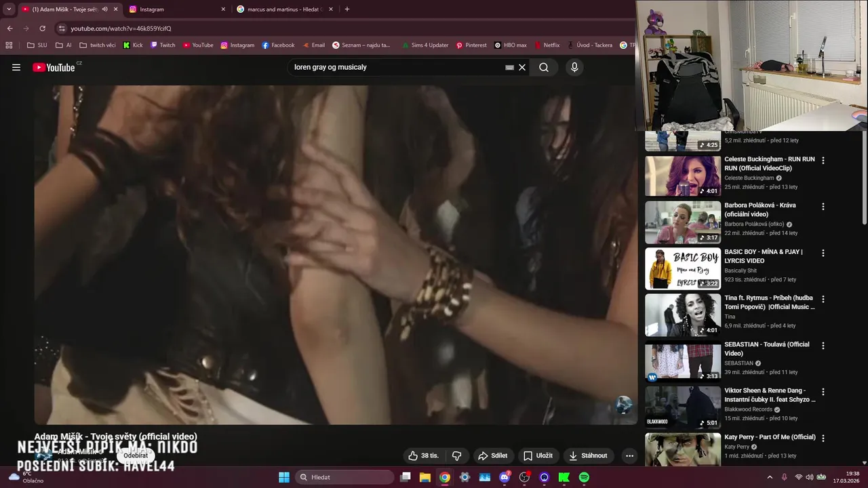Open File Explorer from the taskbar
868x488 pixels.
click(425, 477)
